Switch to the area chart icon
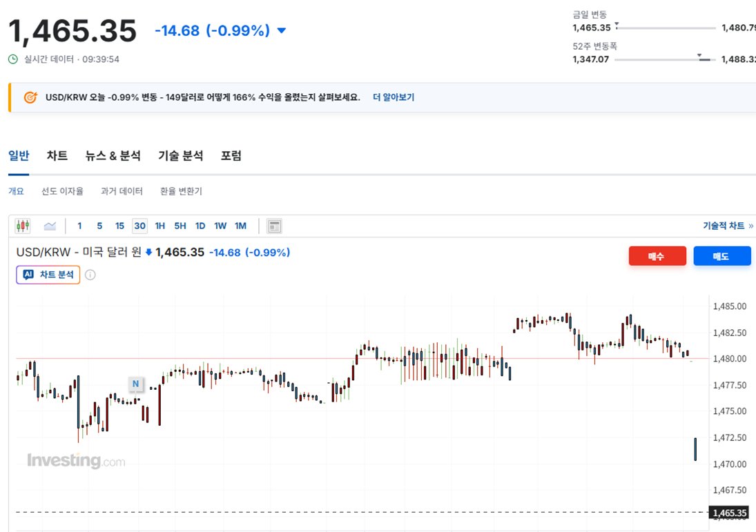This screenshot has width=756, height=532. point(50,226)
